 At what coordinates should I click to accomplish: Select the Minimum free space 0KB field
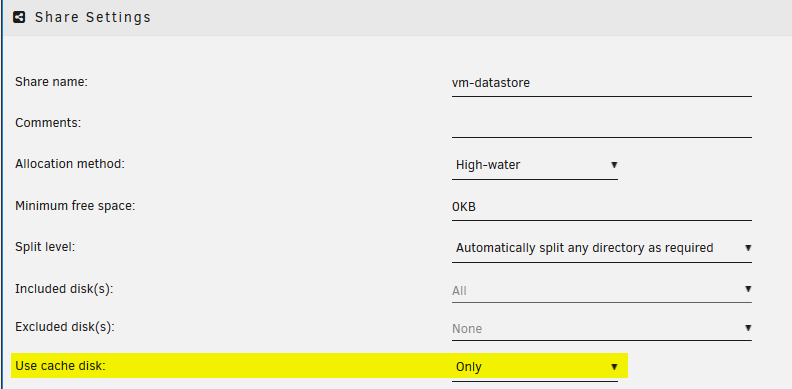click(602, 207)
